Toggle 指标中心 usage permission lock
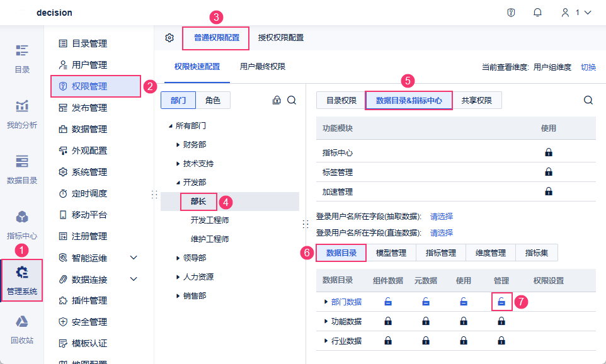The width and height of the screenshot is (606, 364). [549, 152]
